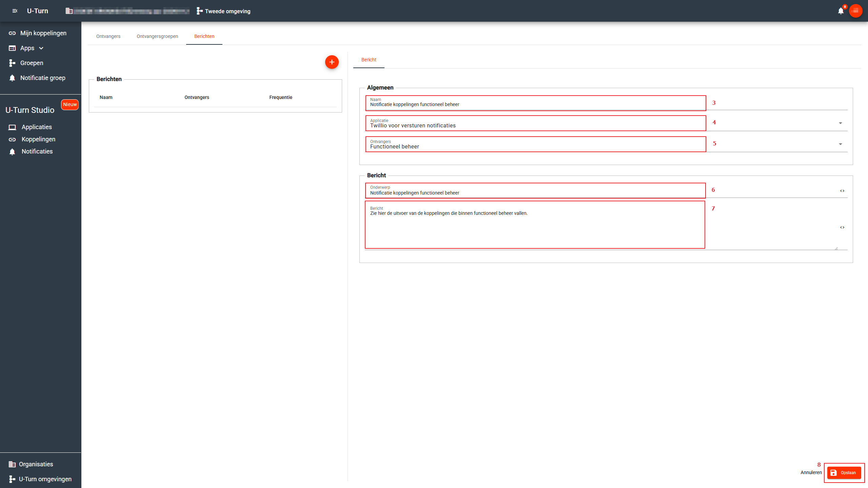Screen dimensions: 868x488
Task: Open Notificatie groep in the sidebar
Action: (42, 78)
